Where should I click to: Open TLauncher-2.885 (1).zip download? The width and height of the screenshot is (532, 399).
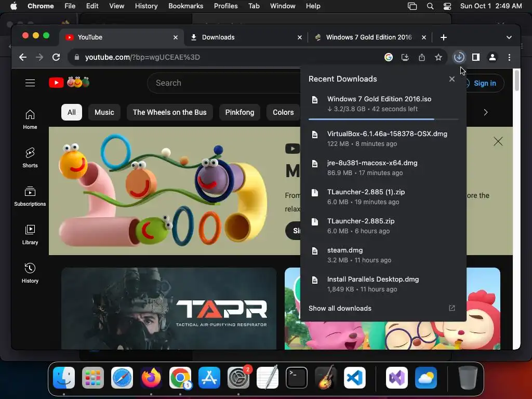(x=383, y=197)
